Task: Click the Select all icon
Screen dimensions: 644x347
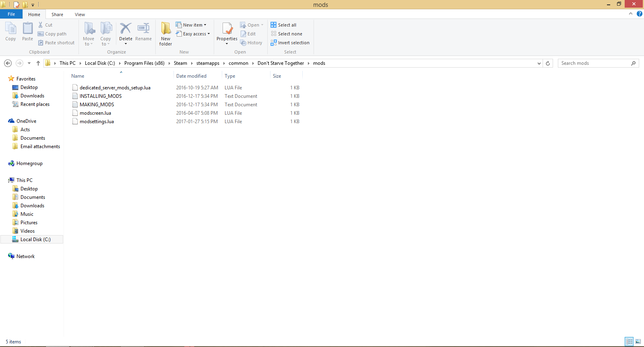Action: [274, 25]
